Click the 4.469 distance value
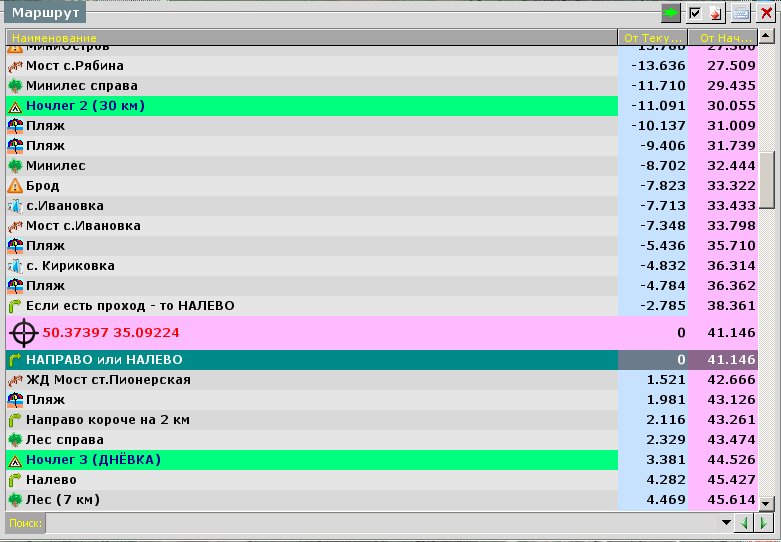The image size is (781, 542). (666, 499)
